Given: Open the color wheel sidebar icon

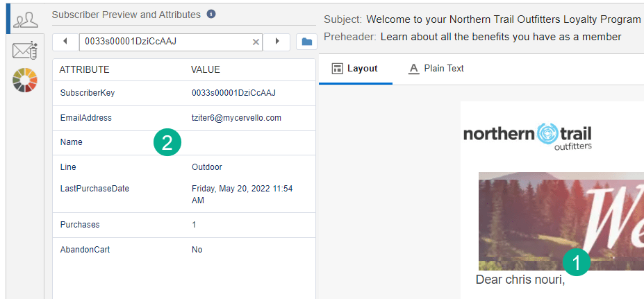Looking at the screenshot, I should [x=25, y=80].
